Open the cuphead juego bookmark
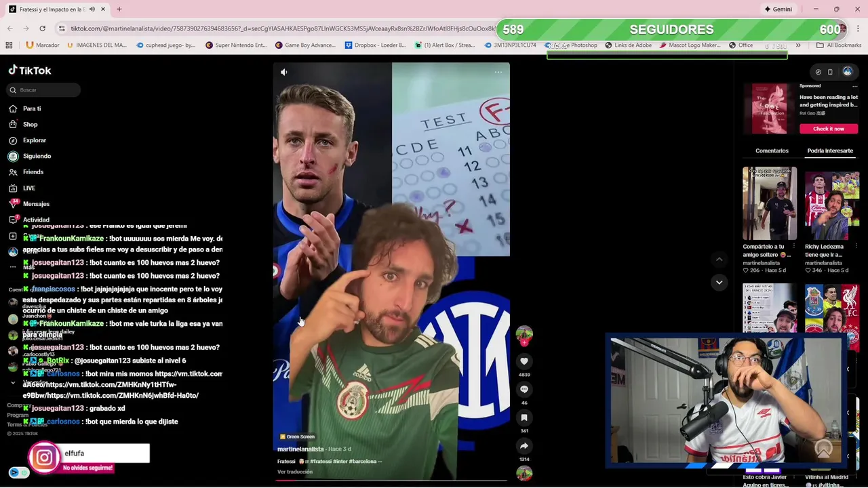Image resolution: width=868 pixels, height=488 pixels. click(x=165, y=45)
